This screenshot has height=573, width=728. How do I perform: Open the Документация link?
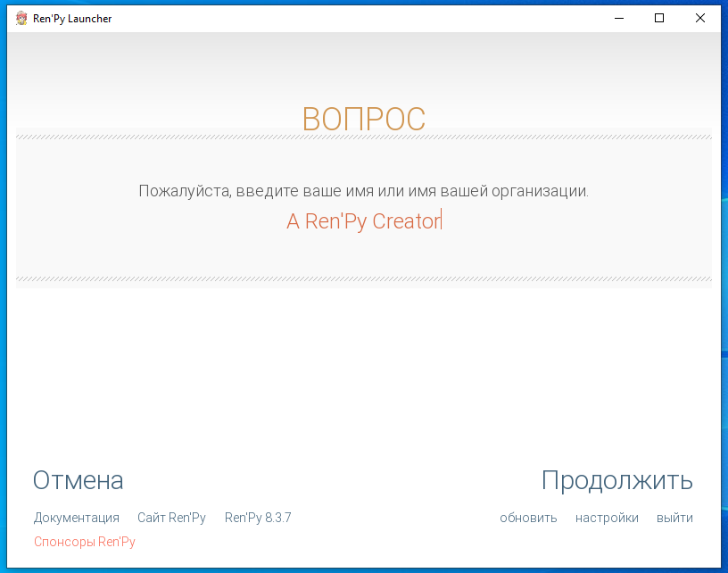[x=76, y=518]
